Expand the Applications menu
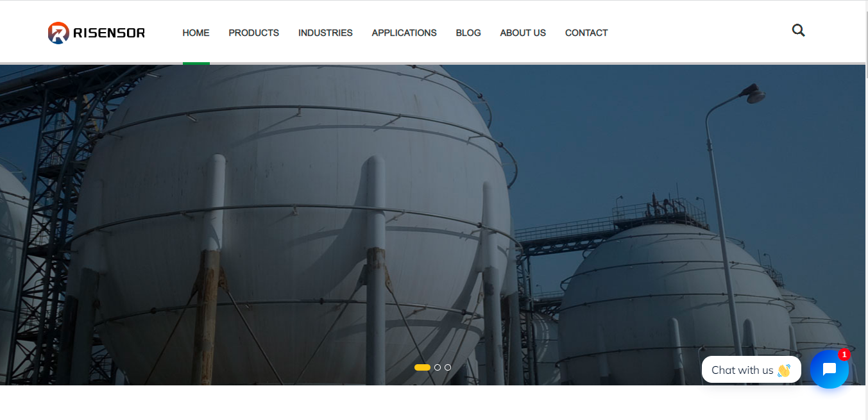868x420 pixels. click(x=404, y=33)
